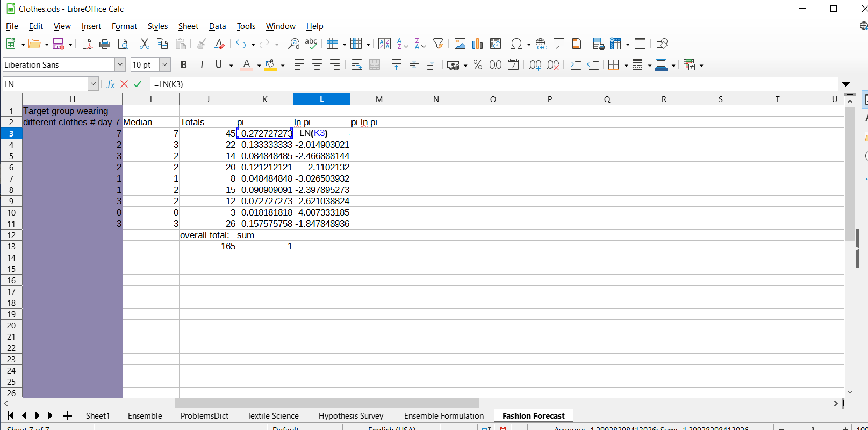Sort the data ascending
Image resolution: width=868 pixels, height=430 pixels.
point(403,44)
